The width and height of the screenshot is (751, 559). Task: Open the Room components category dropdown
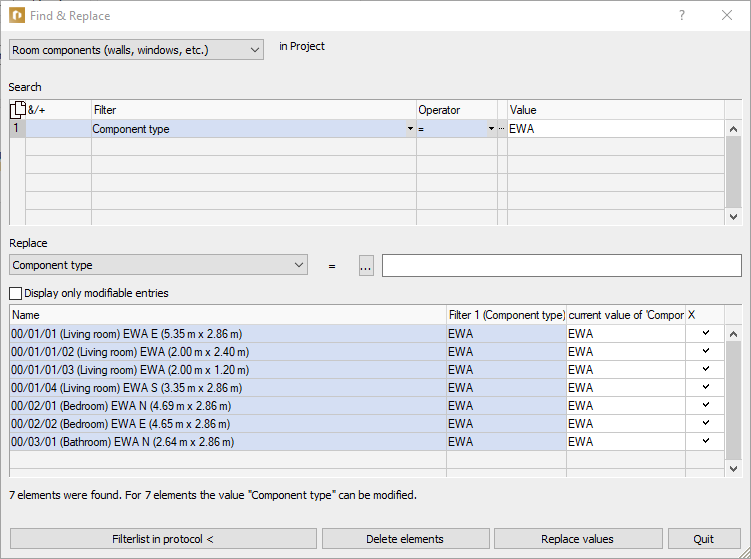[x=136, y=50]
